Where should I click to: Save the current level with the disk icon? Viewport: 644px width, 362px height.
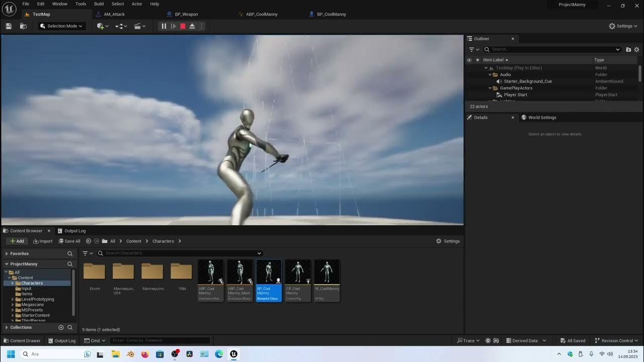(x=9, y=26)
